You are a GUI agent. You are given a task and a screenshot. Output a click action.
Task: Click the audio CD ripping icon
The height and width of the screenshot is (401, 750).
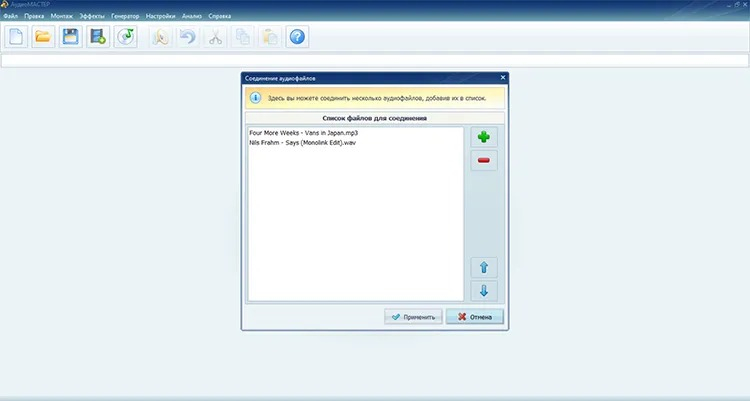click(125, 37)
